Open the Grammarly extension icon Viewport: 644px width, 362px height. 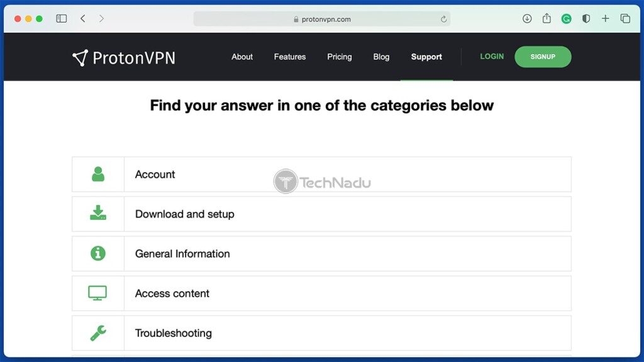pyautogui.click(x=567, y=18)
